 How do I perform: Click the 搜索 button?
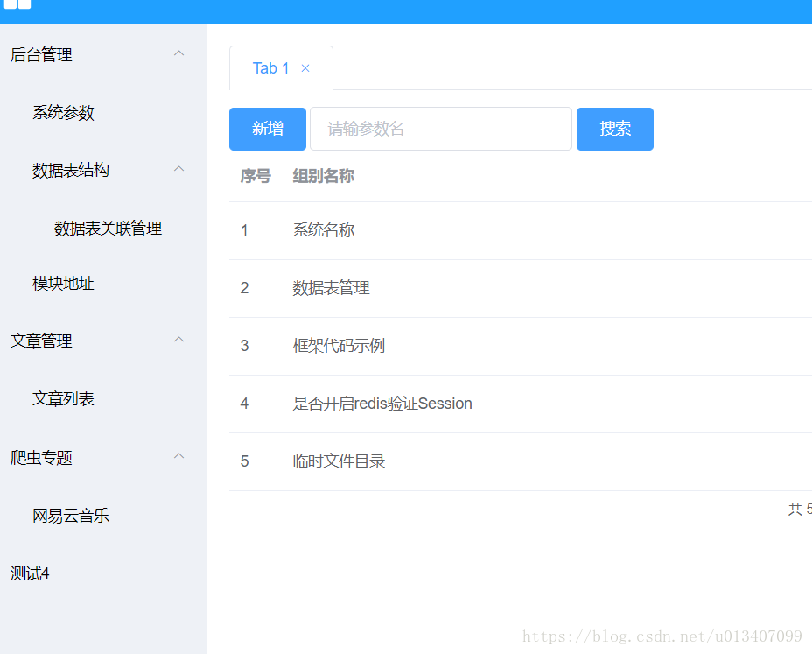(615, 129)
